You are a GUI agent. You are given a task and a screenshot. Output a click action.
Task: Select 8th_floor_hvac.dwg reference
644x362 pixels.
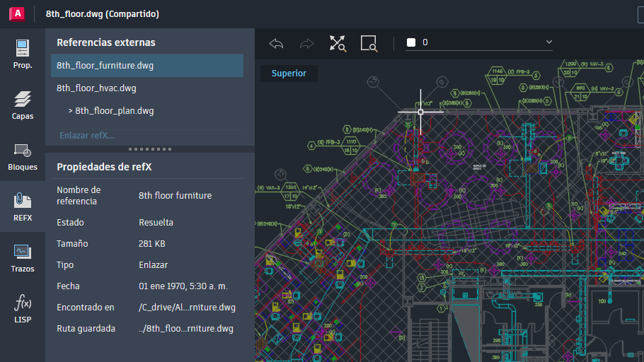96,88
